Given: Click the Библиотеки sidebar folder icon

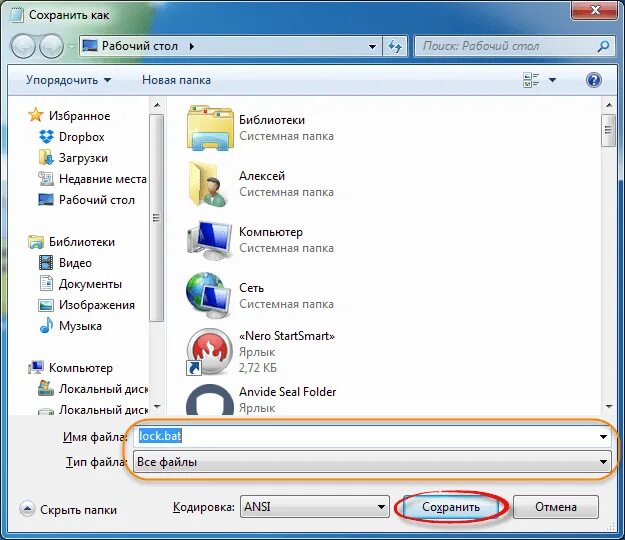Looking at the screenshot, I should [x=36, y=242].
